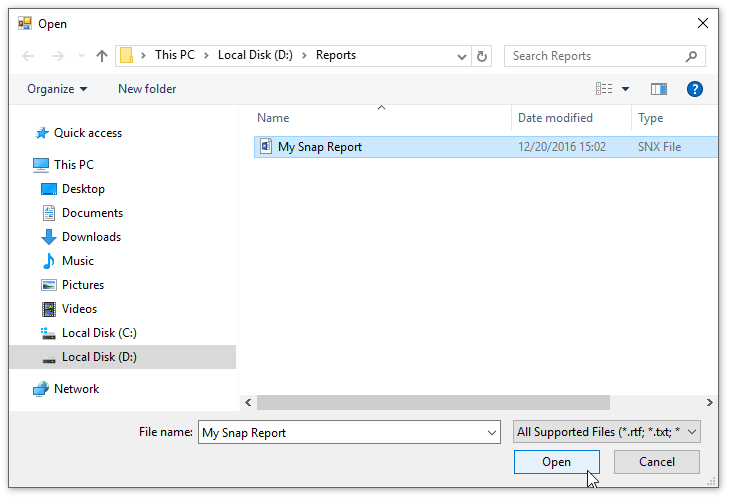Viewport: 731px width, 500px height.
Task: Refresh the Reports folder view
Action: [482, 56]
